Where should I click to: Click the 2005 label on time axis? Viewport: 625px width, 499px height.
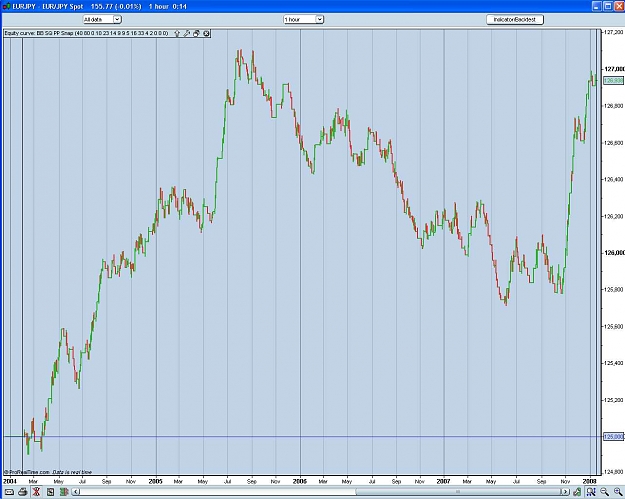click(x=155, y=481)
